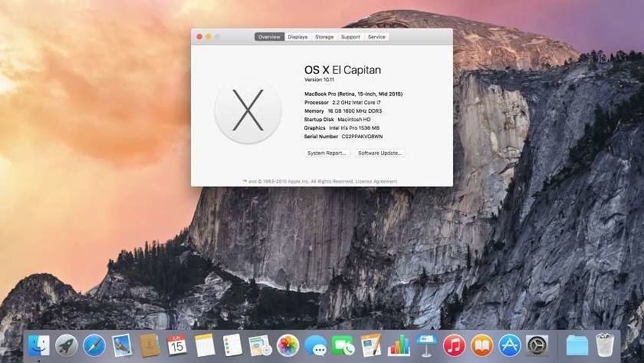
Task: Select the Support tab
Action: [350, 37]
